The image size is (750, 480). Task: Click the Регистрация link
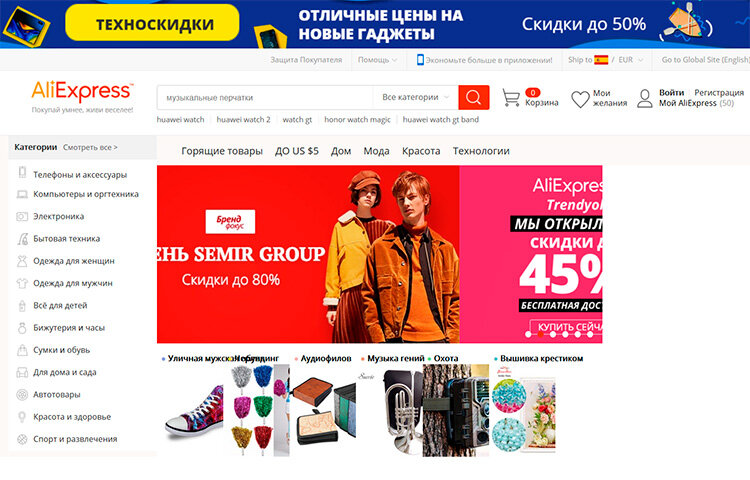pos(719,92)
